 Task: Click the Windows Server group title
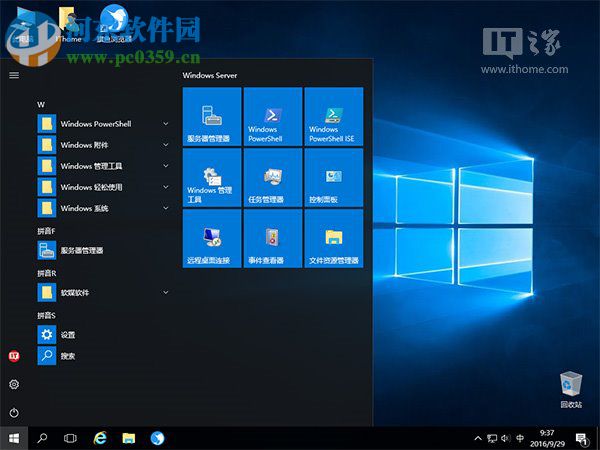point(210,75)
